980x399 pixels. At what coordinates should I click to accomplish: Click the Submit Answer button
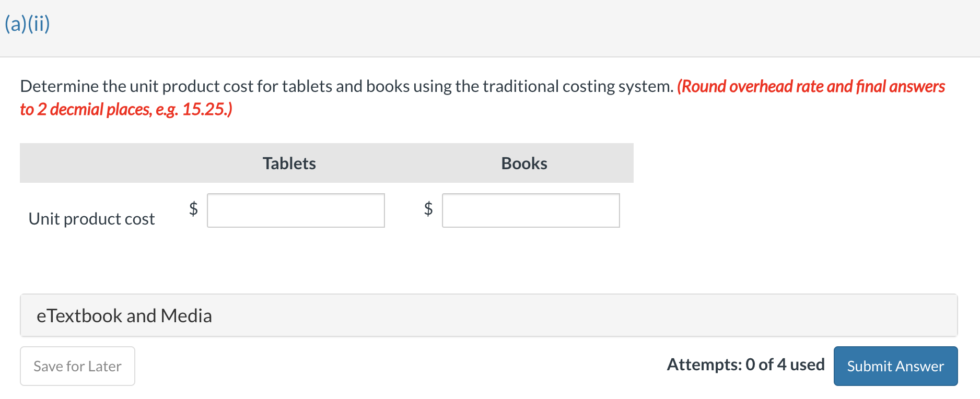[x=895, y=366]
